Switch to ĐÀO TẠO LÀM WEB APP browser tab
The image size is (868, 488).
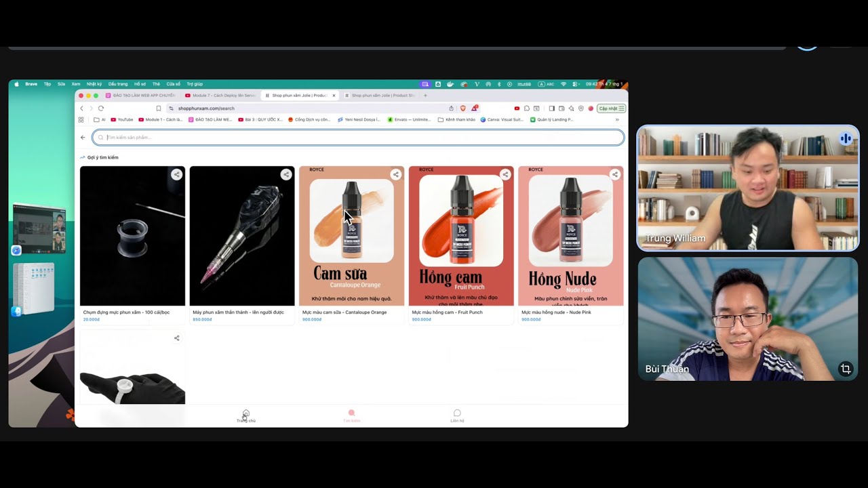click(140, 96)
